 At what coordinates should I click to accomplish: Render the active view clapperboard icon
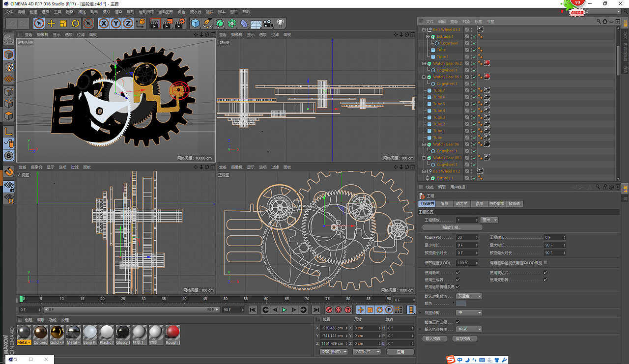(x=155, y=23)
